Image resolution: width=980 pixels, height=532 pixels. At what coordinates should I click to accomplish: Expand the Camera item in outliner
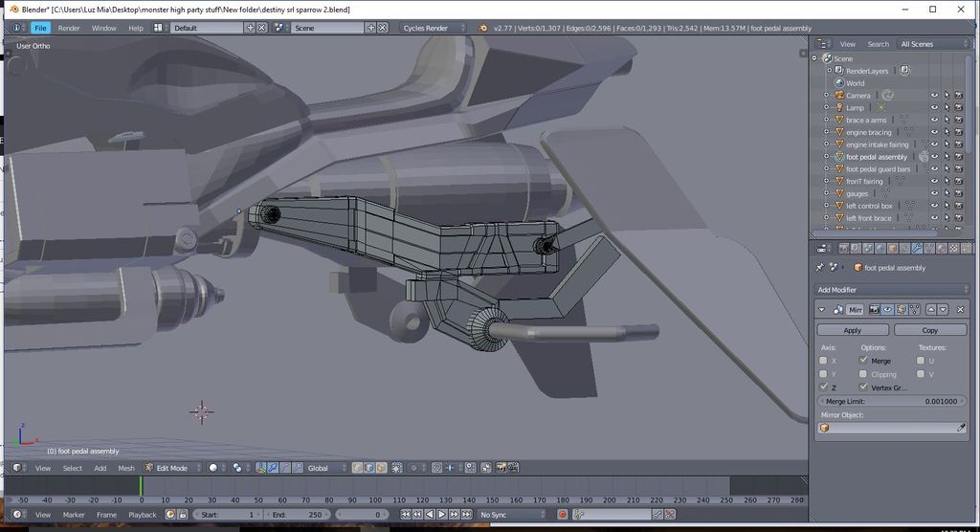click(x=826, y=95)
